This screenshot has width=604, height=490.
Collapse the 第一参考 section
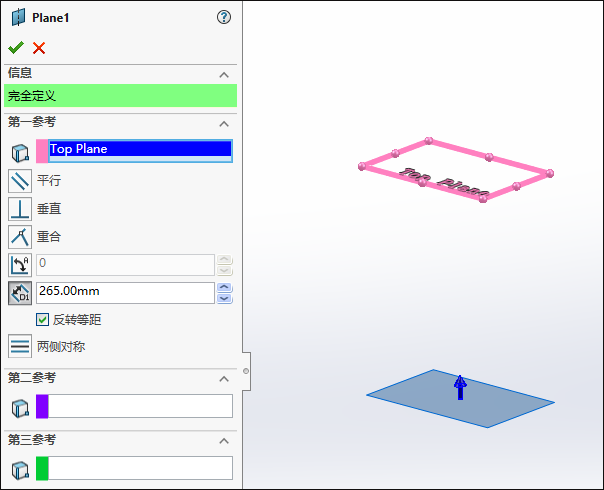(224, 124)
